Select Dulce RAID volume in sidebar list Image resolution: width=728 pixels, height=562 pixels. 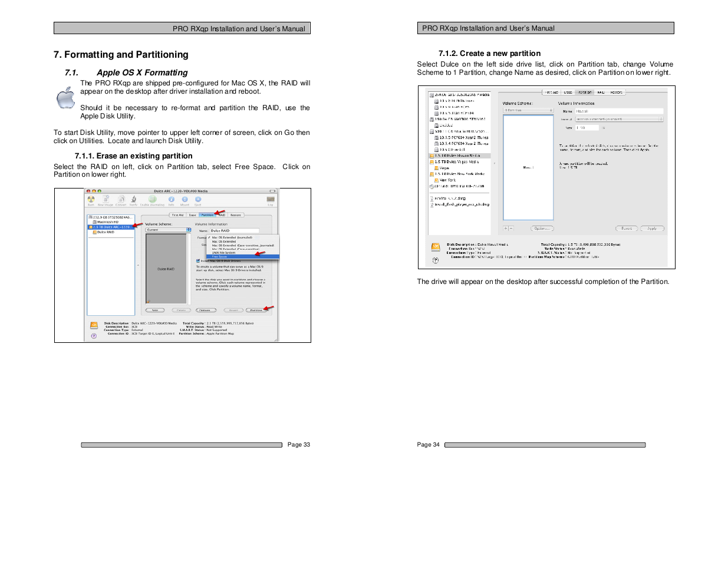(x=104, y=232)
